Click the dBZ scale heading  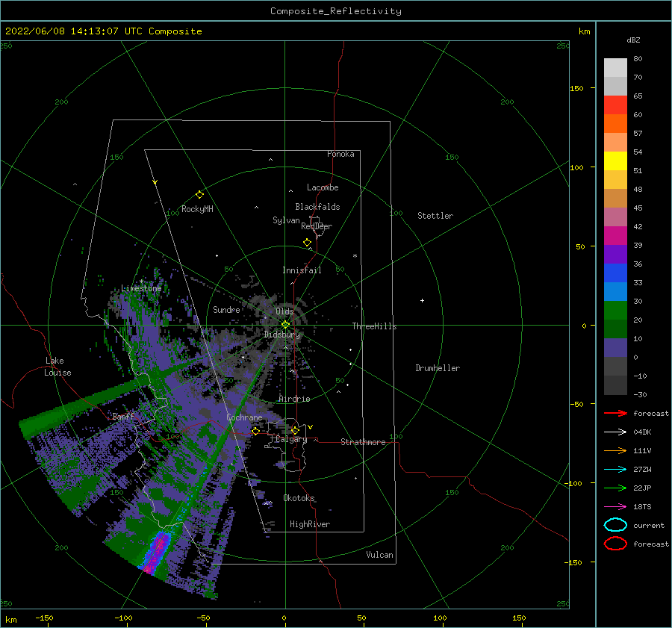(633, 40)
